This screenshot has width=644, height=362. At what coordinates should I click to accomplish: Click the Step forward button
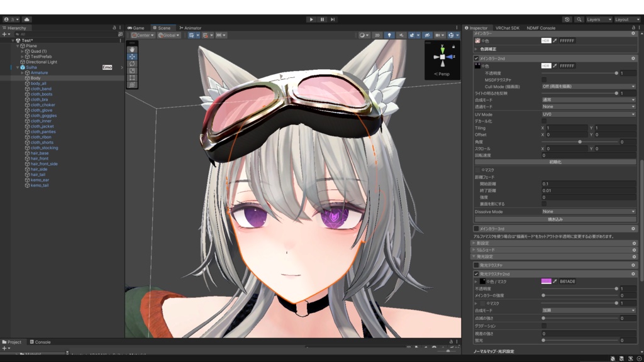tap(333, 19)
